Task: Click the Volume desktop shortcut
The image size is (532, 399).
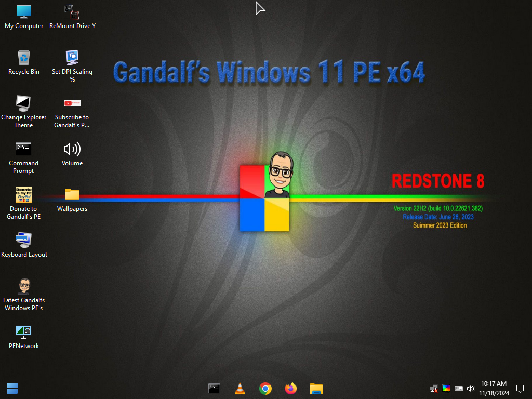Action: click(72, 154)
